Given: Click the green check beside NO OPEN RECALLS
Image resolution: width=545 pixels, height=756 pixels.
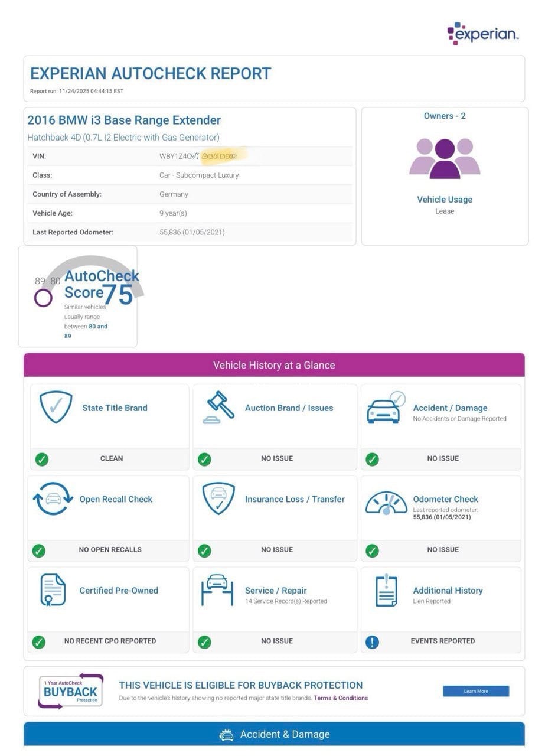Looking at the screenshot, I should [x=39, y=550].
